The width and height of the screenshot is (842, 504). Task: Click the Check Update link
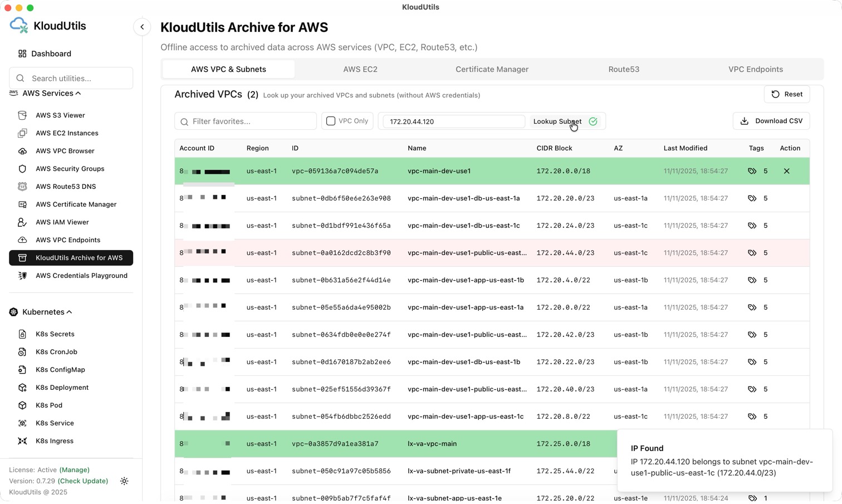coord(83,481)
